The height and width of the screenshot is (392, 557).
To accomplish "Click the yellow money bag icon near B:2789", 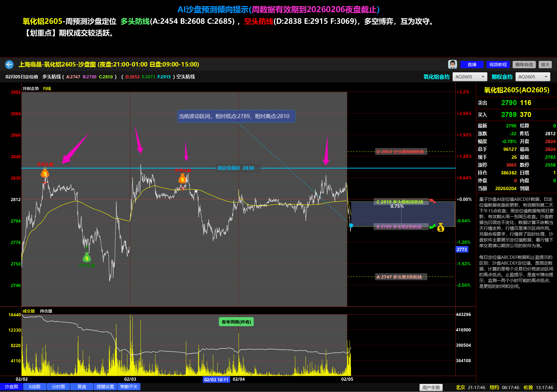I will point(441,228).
